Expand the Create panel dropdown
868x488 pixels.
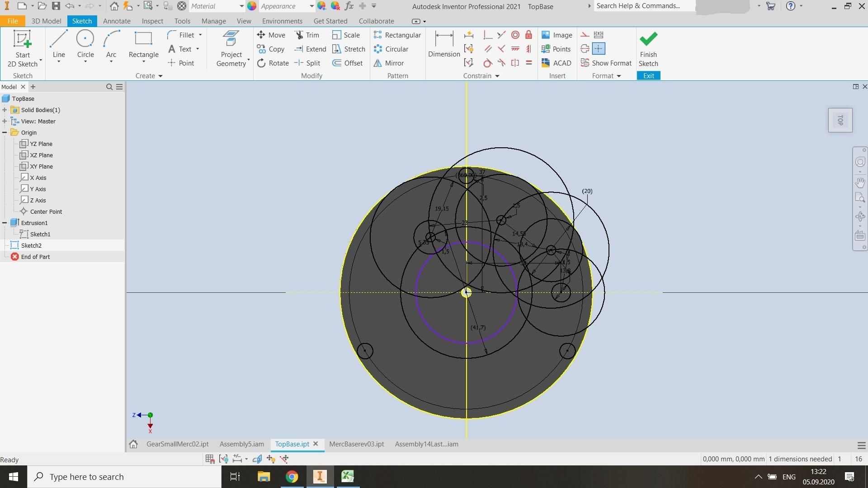tap(160, 75)
